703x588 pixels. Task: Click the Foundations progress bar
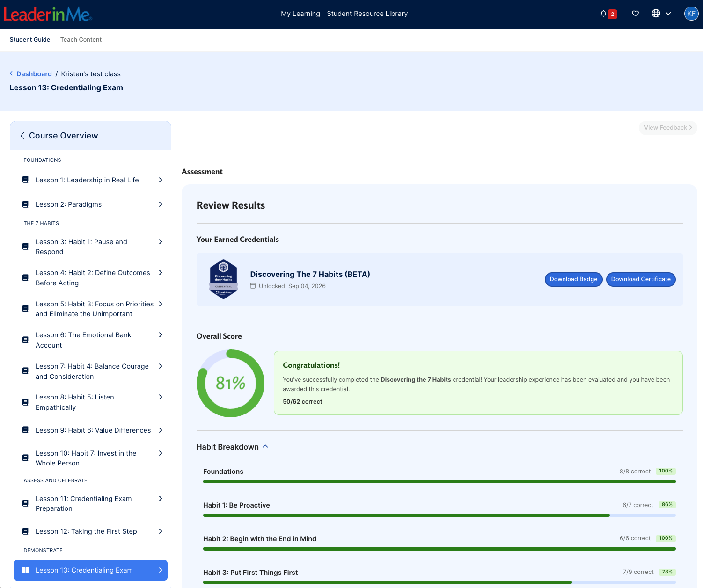[439, 481]
